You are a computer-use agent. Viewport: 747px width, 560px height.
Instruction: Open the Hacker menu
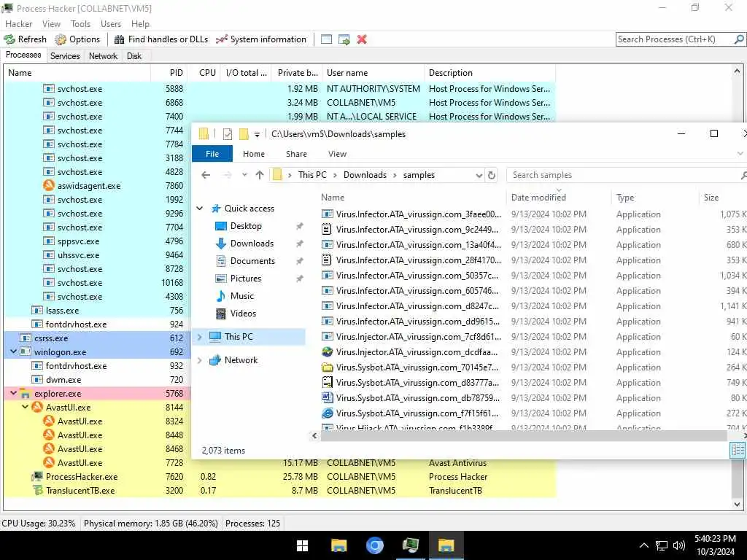point(18,24)
